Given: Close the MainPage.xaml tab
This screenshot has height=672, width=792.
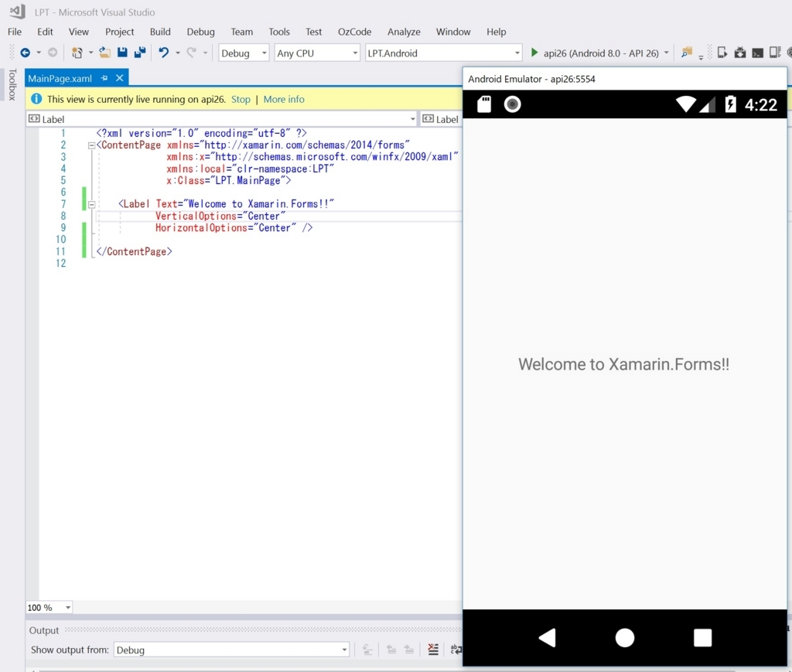Looking at the screenshot, I should (120, 78).
